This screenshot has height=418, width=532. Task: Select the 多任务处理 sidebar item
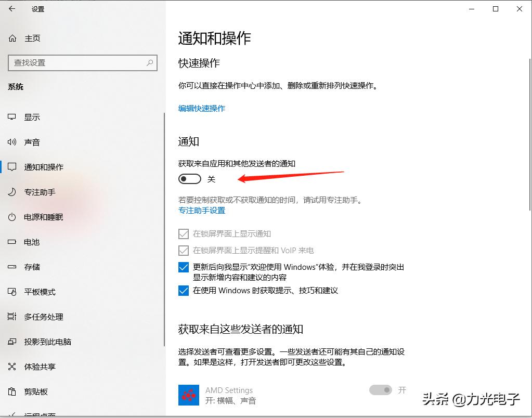coord(11,317)
